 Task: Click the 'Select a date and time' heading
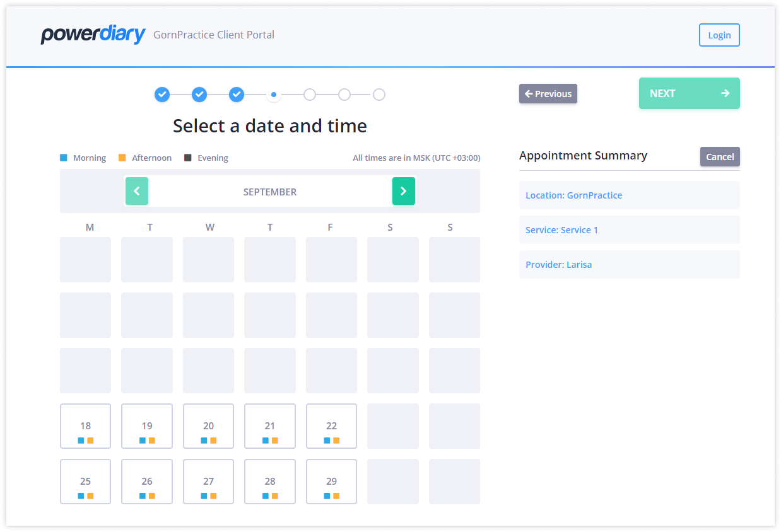[270, 126]
